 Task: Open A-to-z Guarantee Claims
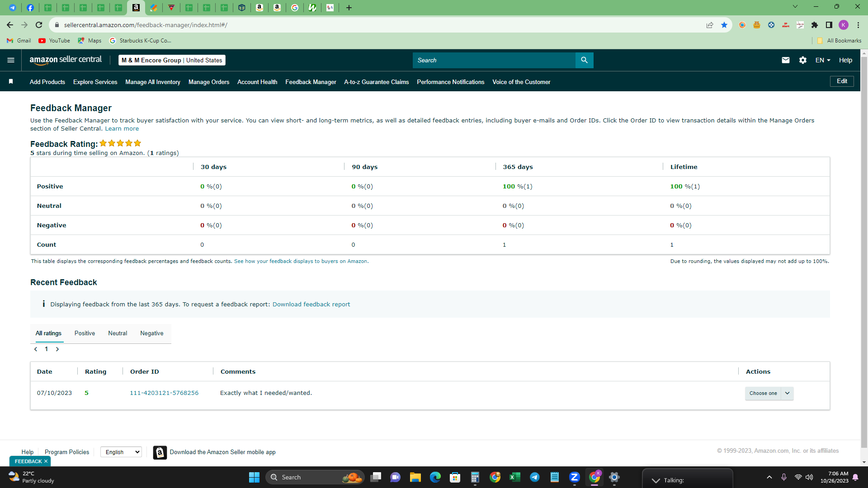point(377,82)
